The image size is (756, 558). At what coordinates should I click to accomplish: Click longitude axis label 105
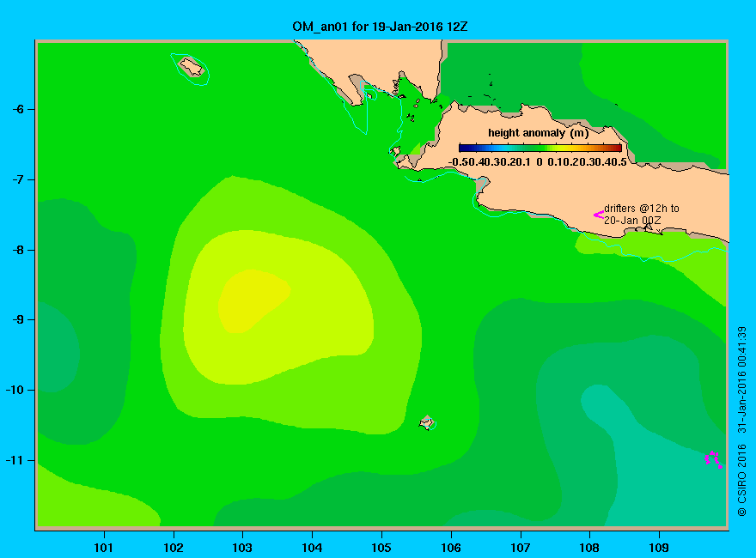coord(381,548)
